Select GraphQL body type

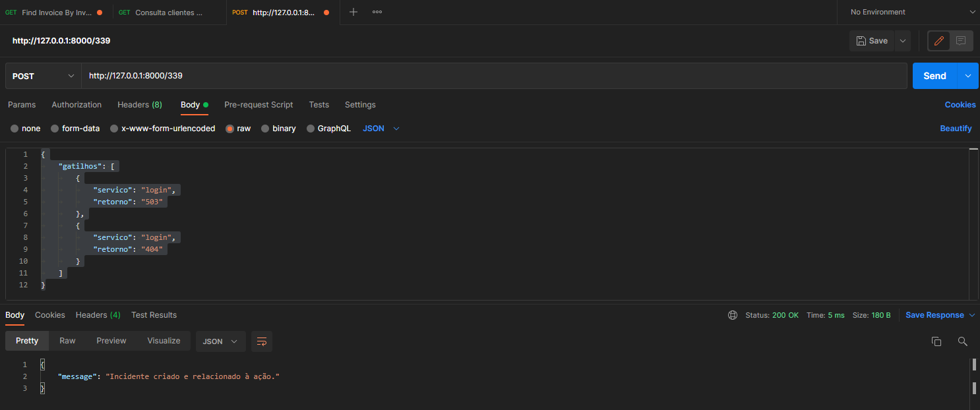pyautogui.click(x=328, y=129)
